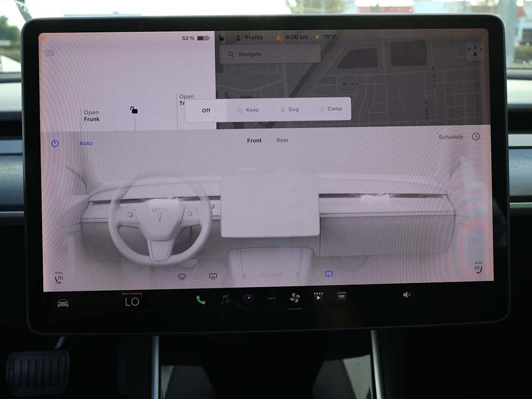The image size is (532, 399).
Task: Open the Phone app
Action: click(x=201, y=300)
